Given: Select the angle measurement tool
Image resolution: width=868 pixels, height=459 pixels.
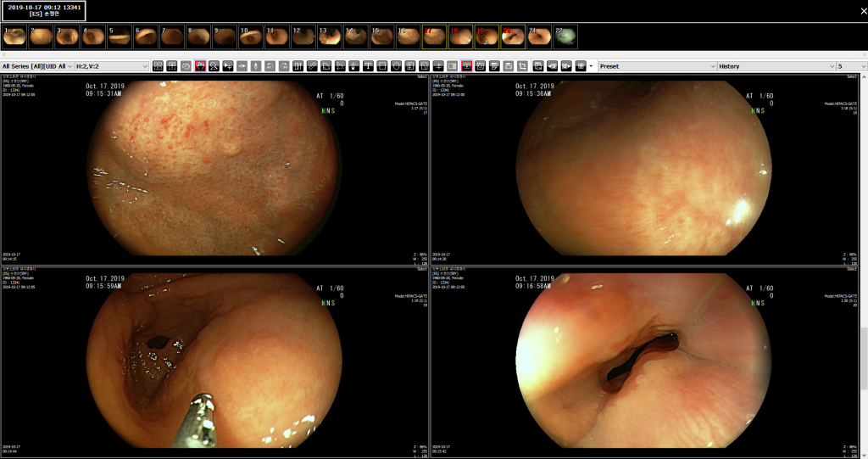Looking at the screenshot, I should [326, 66].
